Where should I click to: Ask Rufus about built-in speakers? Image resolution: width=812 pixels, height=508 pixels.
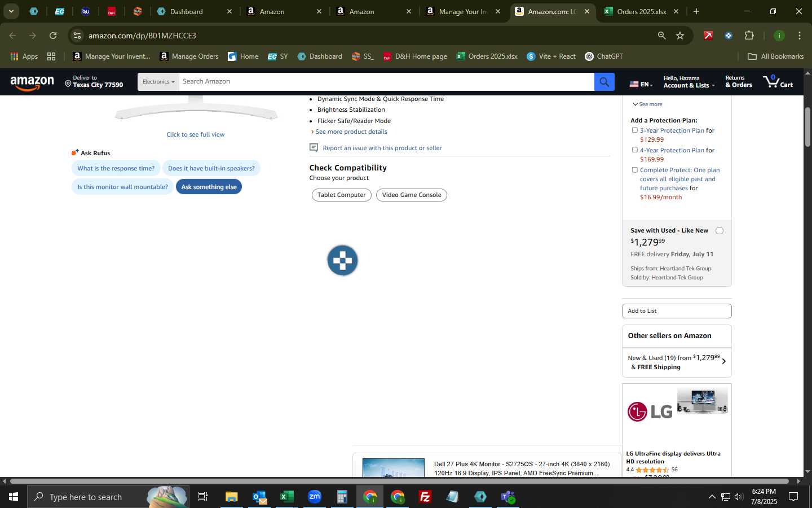[x=211, y=168]
